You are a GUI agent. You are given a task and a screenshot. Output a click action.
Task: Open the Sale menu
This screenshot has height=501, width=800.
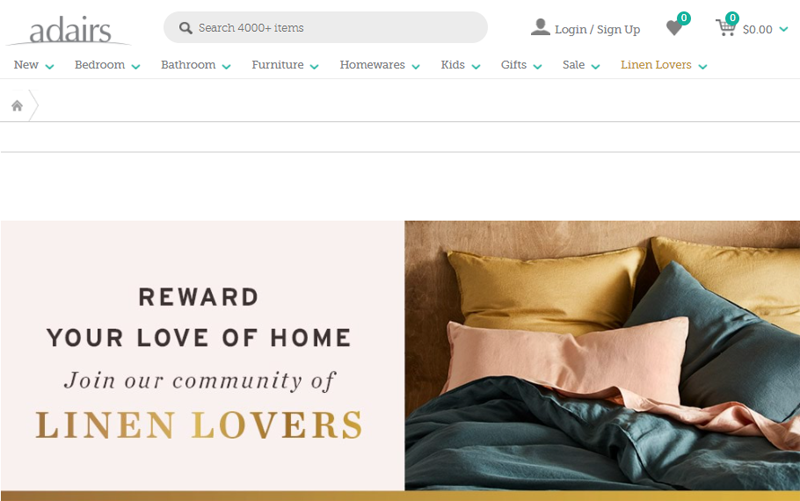[x=573, y=65]
